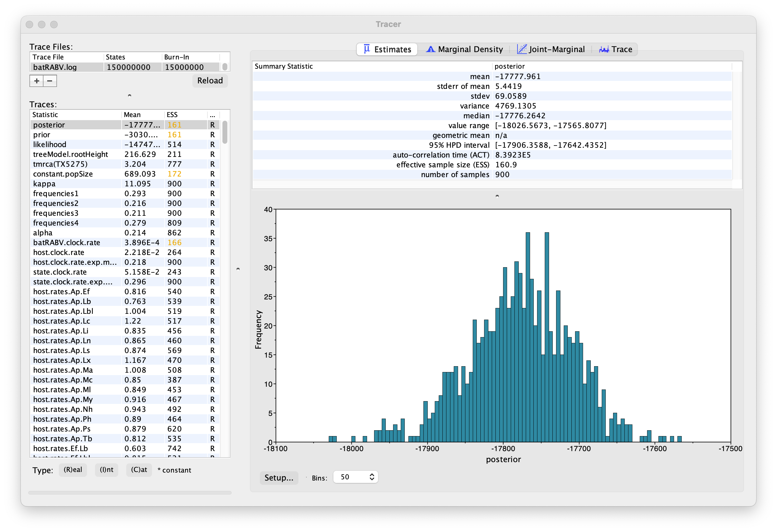The width and height of the screenshot is (777, 532).
Task: Select the batRABV.clock.rate trace
Action: (x=125, y=242)
